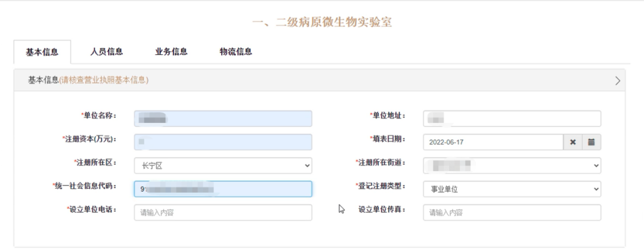Click the 填表日期 field showing 2022-06-17
This screenshot has width=644, height=250.
(493, 142)
